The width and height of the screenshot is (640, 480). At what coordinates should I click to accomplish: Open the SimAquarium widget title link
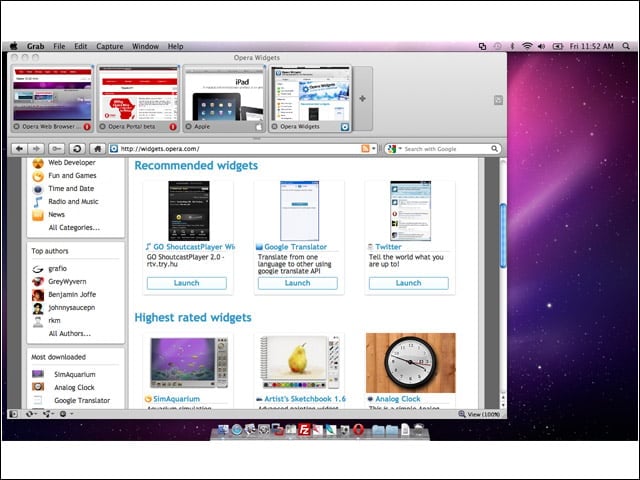pos(176,399)
